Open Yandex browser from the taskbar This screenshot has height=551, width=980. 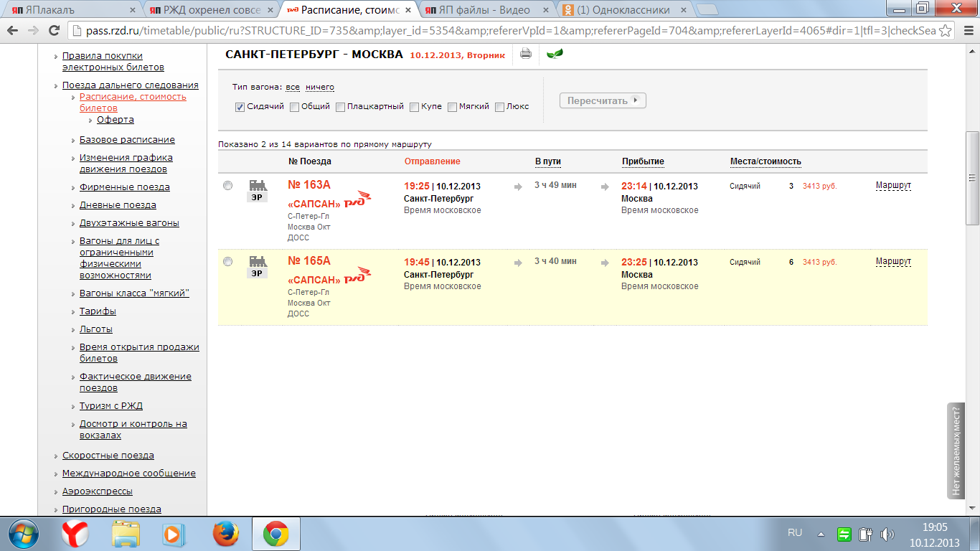click(x=75, y=534)
